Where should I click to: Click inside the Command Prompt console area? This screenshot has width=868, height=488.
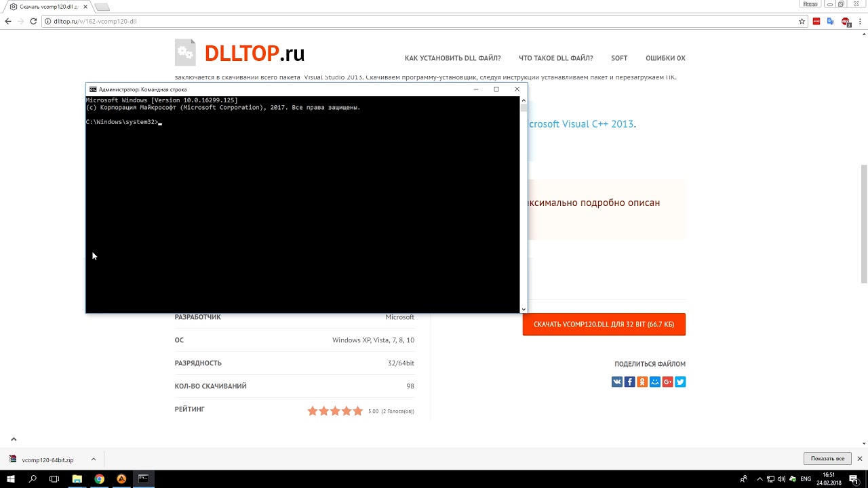(302, 205)
